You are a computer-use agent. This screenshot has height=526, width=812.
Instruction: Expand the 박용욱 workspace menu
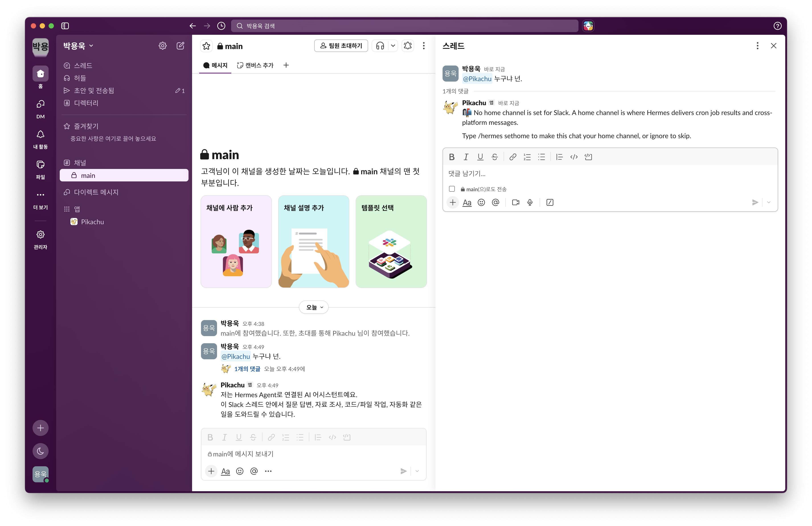click(x=78, y=46)
